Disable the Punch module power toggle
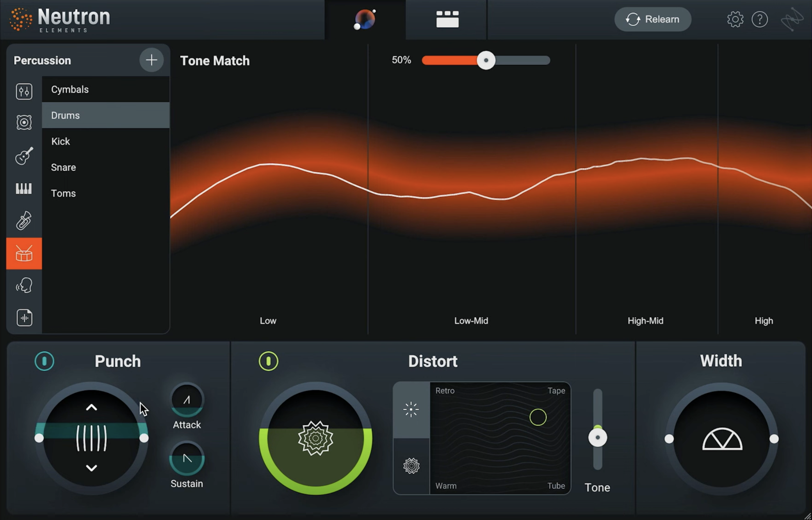This screenshot has width=812, height=520. click(45, 361)
